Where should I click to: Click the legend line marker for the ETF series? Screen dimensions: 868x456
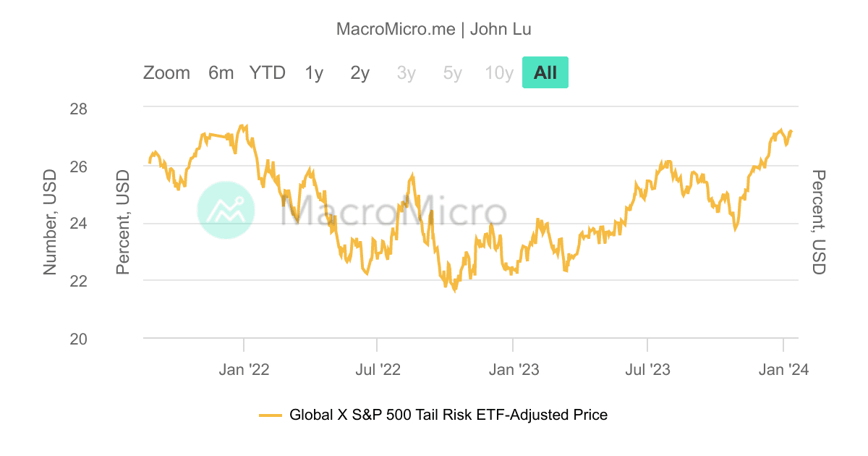point(271,415)
